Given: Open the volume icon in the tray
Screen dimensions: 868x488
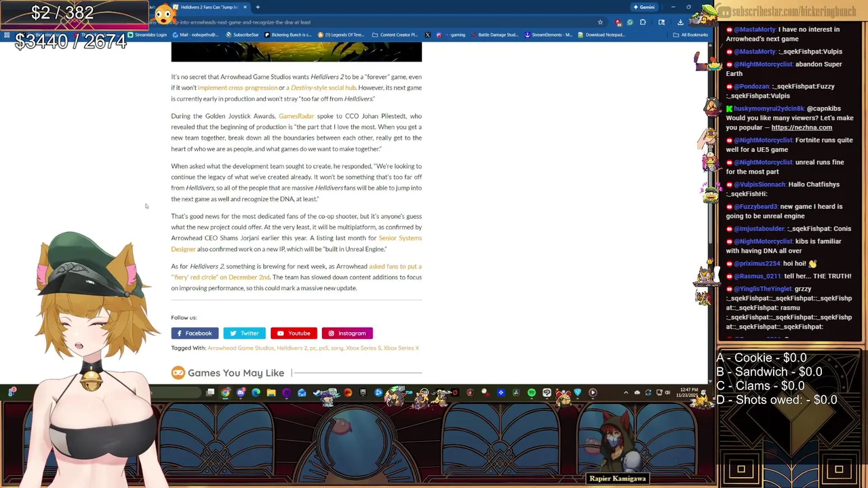Looking at the screenshot, I should (668, 392).
